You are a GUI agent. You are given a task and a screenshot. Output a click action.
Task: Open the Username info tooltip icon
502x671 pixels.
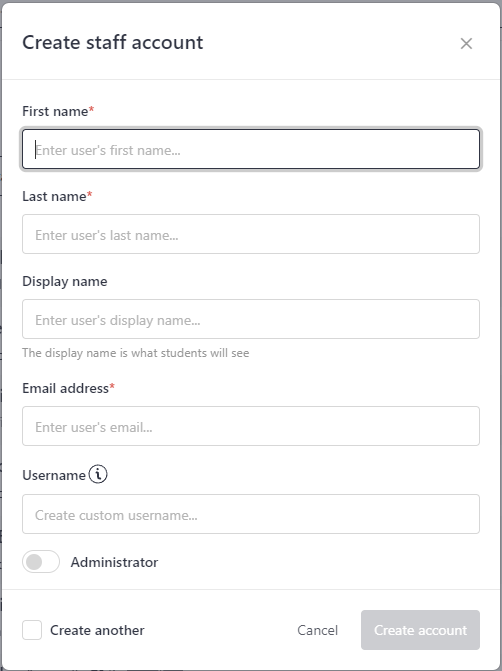click(x=98, y=474)
